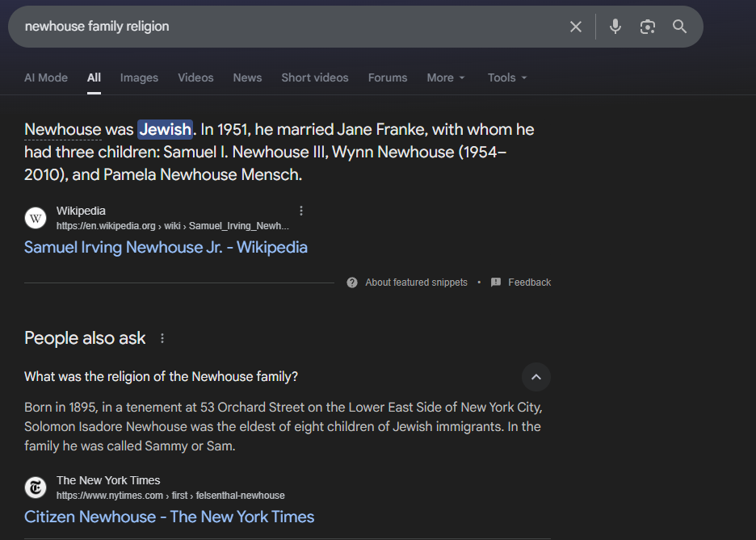Open the Short videos tab

click(315, 77)
